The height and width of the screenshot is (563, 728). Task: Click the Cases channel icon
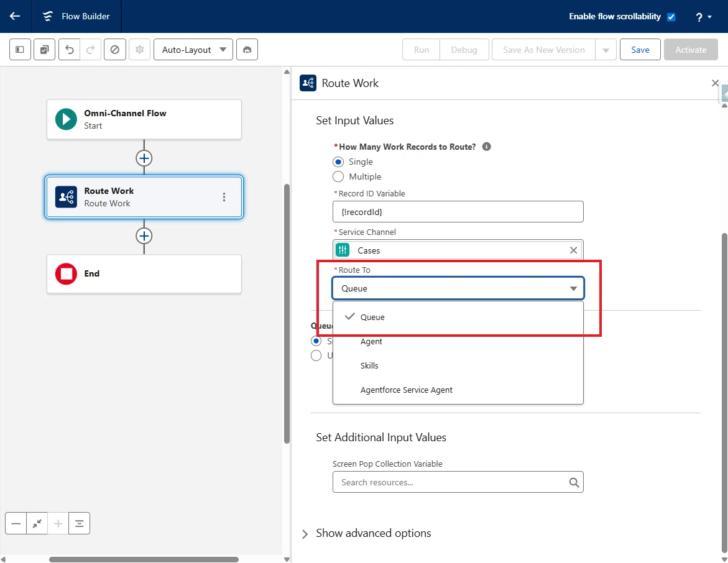tap(343, 250)
